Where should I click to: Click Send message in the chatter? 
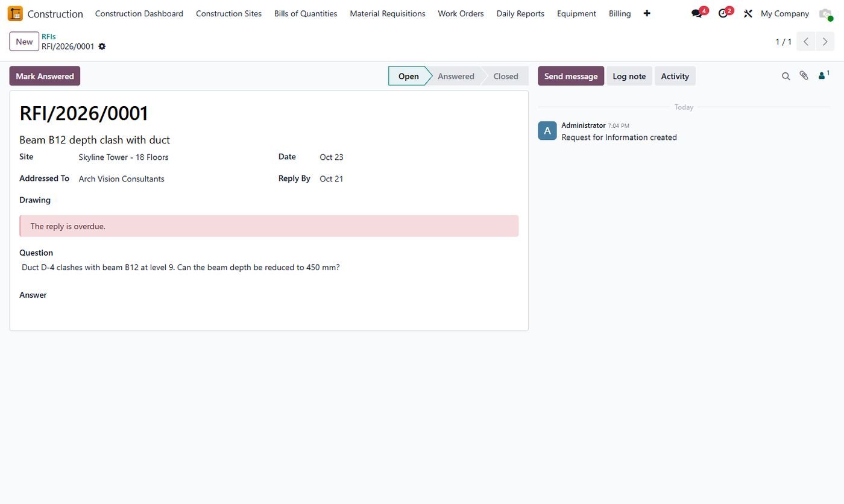coord(571,76)
